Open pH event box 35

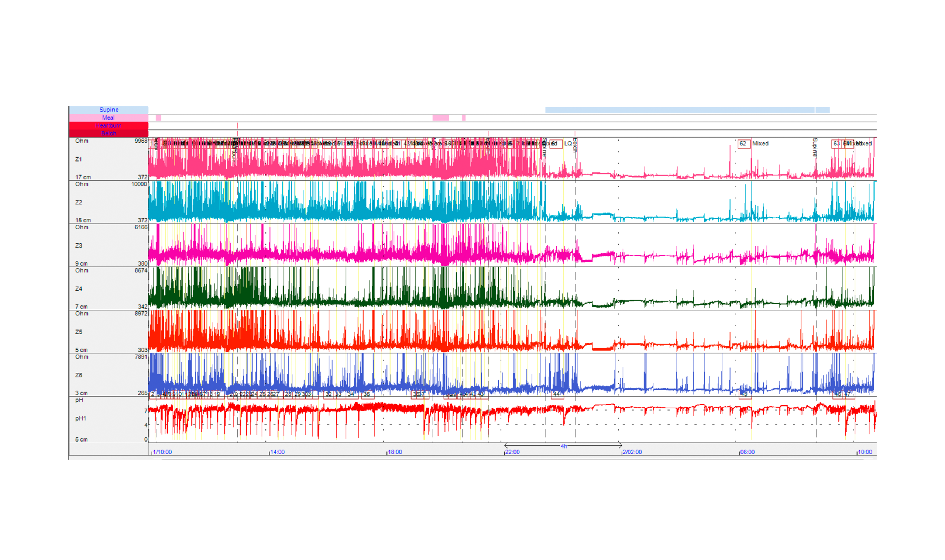click(x=367, y=395)
